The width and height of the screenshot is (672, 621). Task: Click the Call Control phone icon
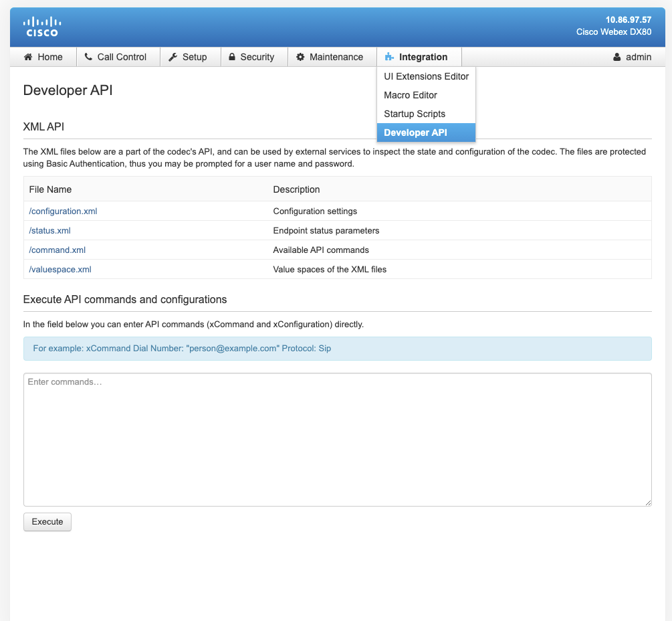point(88,58)
